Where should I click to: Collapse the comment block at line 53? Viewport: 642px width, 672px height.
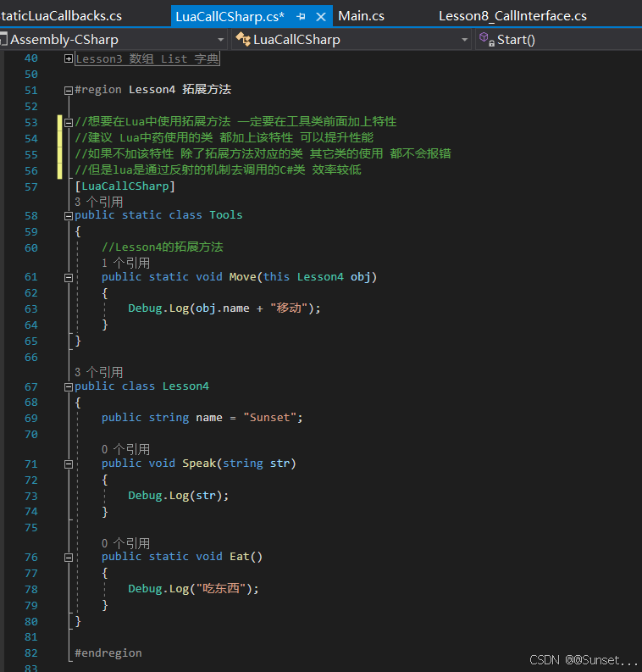[68, 123]
